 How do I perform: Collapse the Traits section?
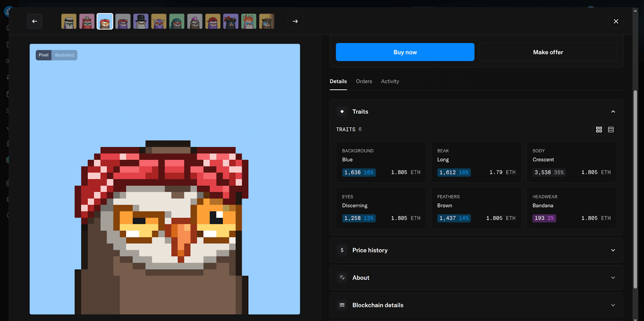click(613, 112)
